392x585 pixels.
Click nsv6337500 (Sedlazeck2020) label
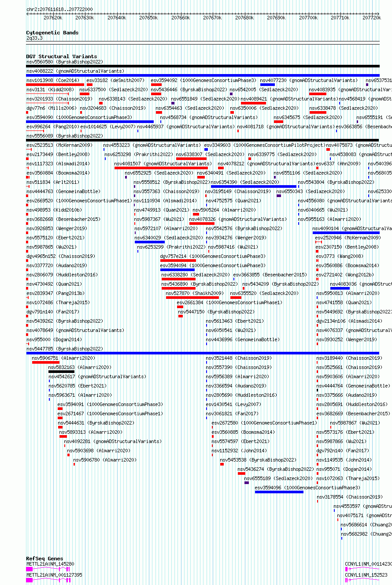tap(114, 89)
